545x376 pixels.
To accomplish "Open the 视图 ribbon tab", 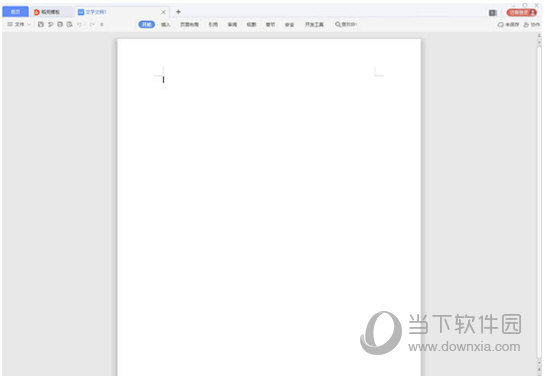I will point(251,24).
